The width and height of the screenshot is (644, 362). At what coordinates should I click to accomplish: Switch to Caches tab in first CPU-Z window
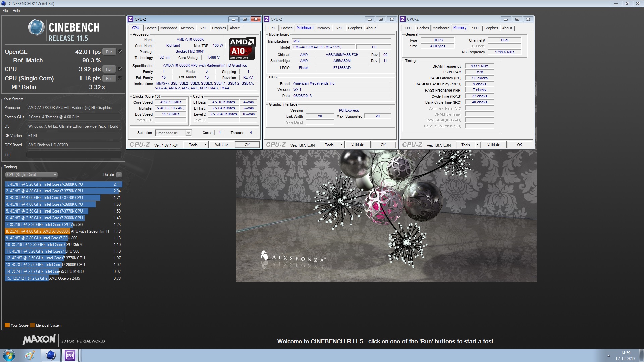[x=151, y=28]
